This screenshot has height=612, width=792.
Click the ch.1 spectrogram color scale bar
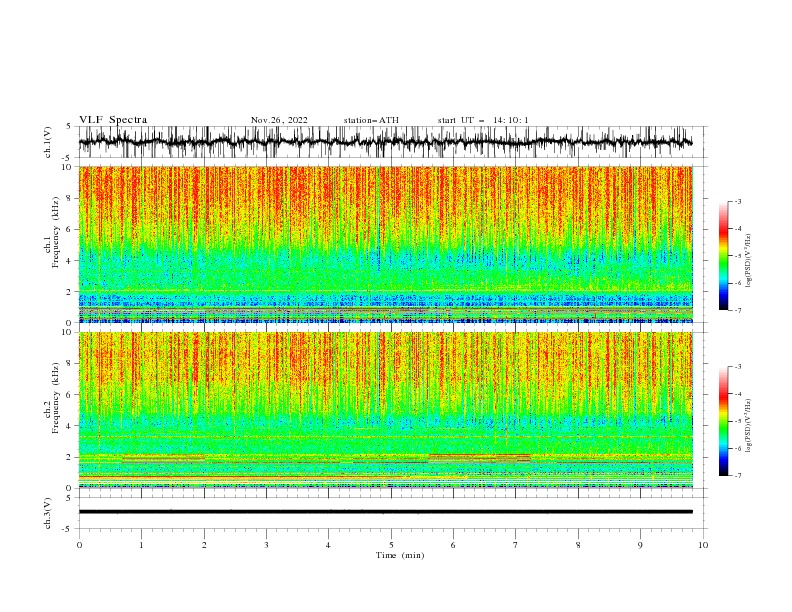(x=723, y=256)
